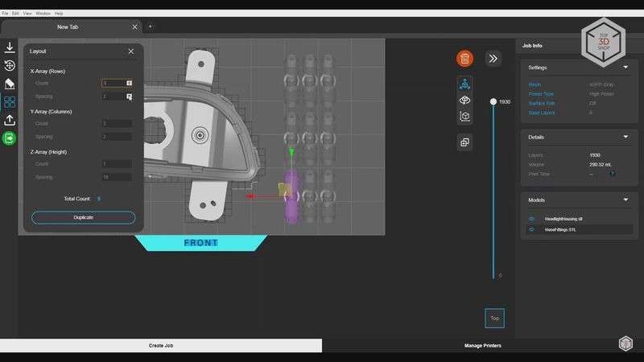Open the Window menu
The width and height of the screenshot is (644, 362).
click(43, 14)
